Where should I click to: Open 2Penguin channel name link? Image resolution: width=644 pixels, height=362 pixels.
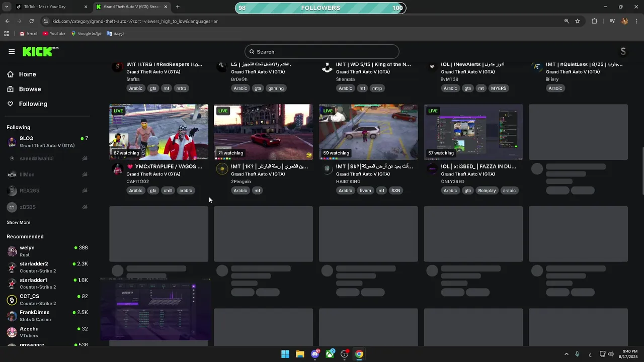pos(240,182)
